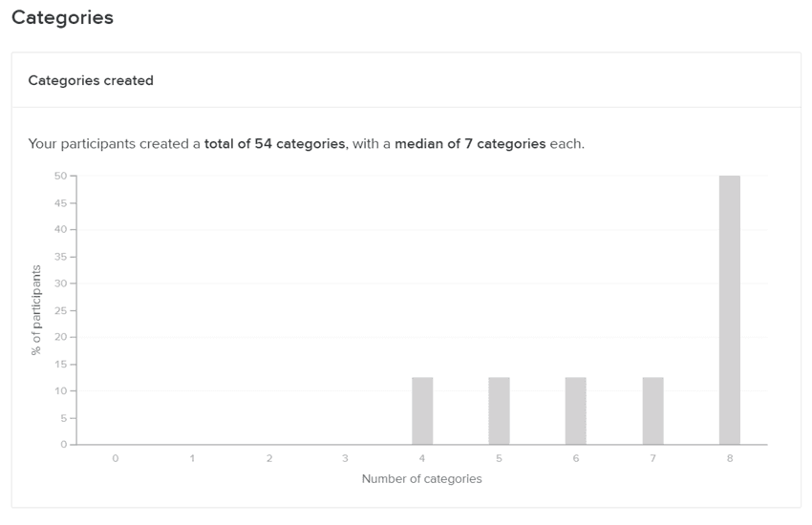The width and height of the screenshot is (812, 525).
Task: Click the Categories created panel header
Action: [91, 81]
